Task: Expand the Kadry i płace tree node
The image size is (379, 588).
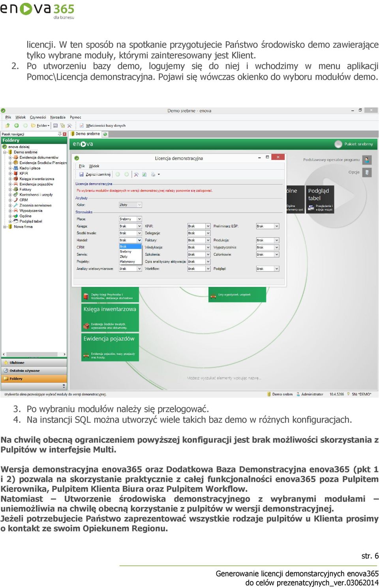Action: point(10,168)
